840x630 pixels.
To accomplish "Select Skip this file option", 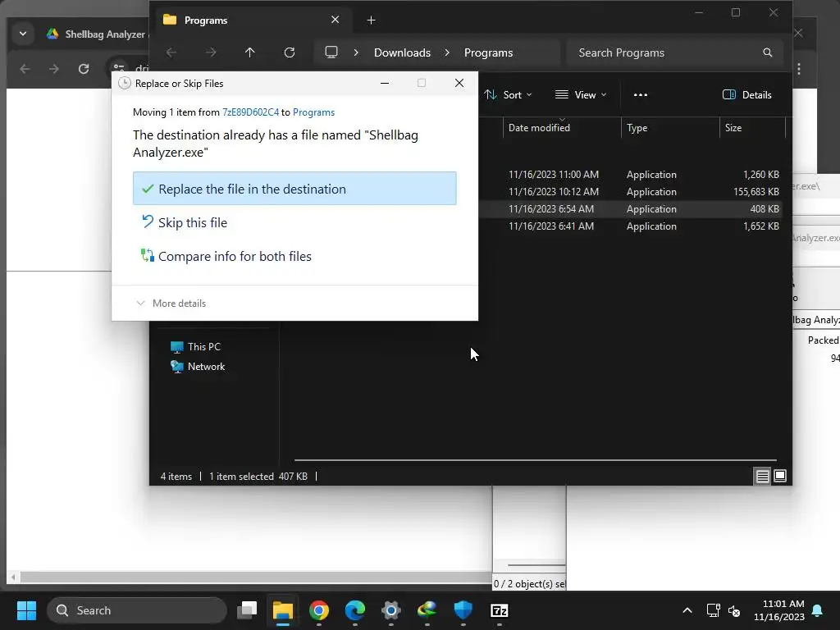I will (x=185, y=222).
